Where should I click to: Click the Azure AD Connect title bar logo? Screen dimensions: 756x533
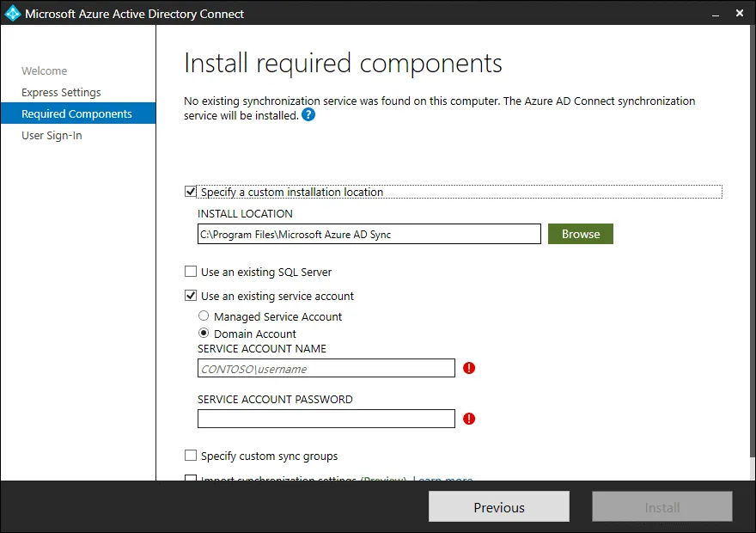(x=12, y=14)
